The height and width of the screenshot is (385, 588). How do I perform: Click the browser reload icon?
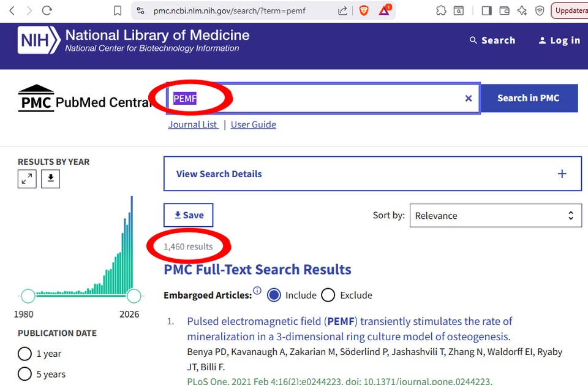tap(47, 10)
